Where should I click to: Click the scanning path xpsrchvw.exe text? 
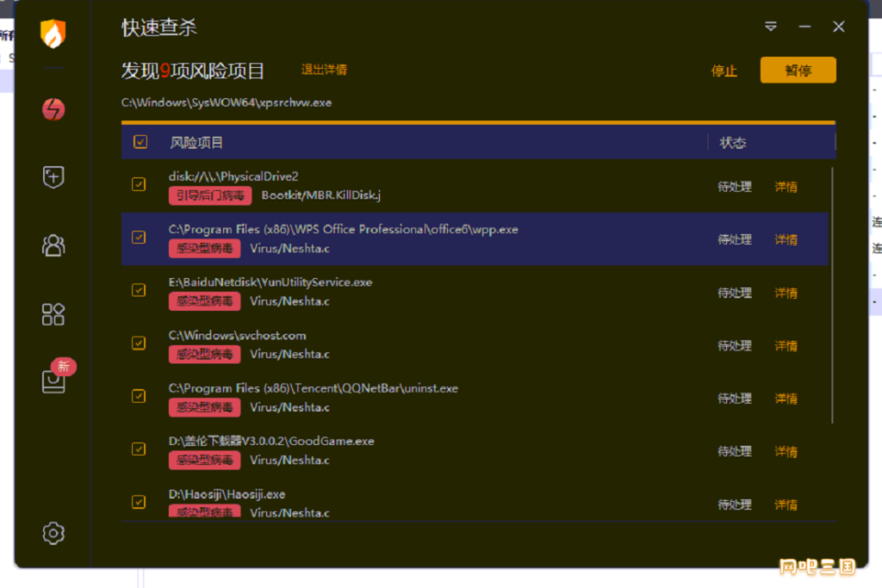(227, 102)
